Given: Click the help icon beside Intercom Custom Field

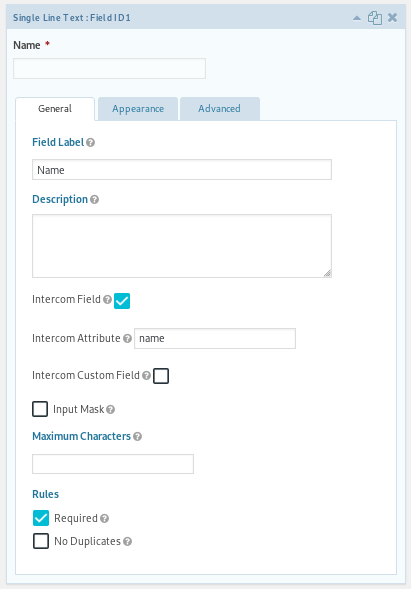Looking at the screenshot, I should 147,376.
